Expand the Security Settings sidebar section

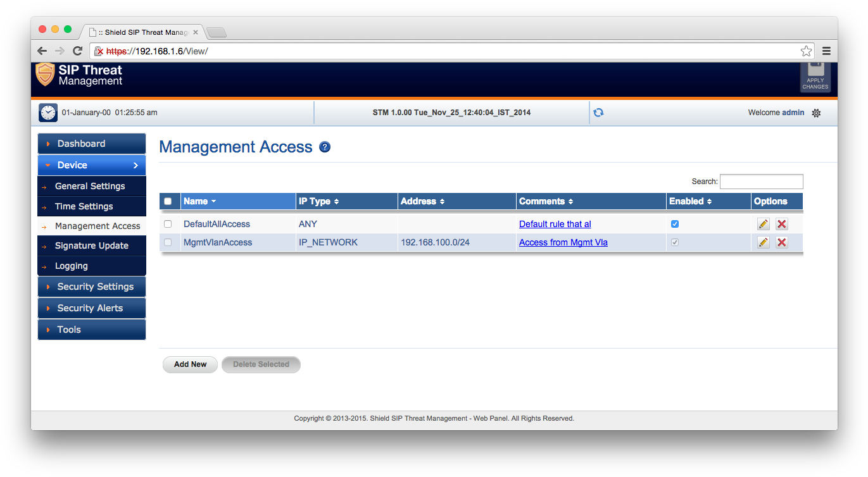pyautogui.click(x=91, y=287)
